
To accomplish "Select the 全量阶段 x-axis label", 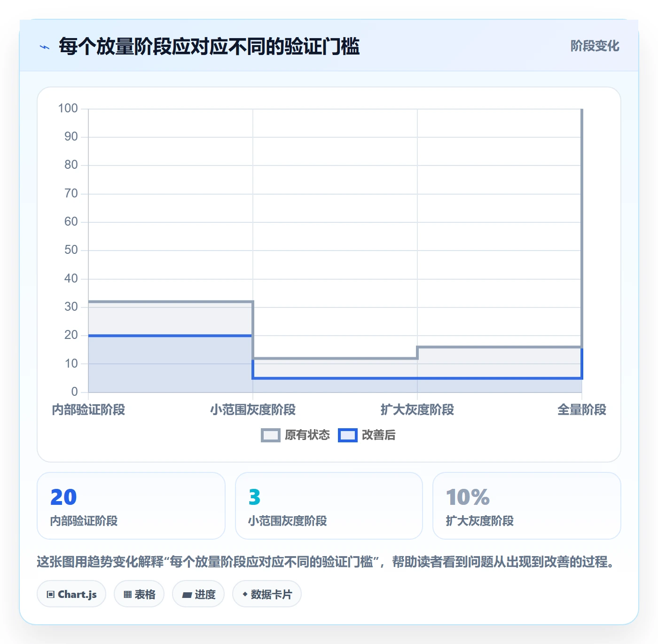I will click(582, 410).
